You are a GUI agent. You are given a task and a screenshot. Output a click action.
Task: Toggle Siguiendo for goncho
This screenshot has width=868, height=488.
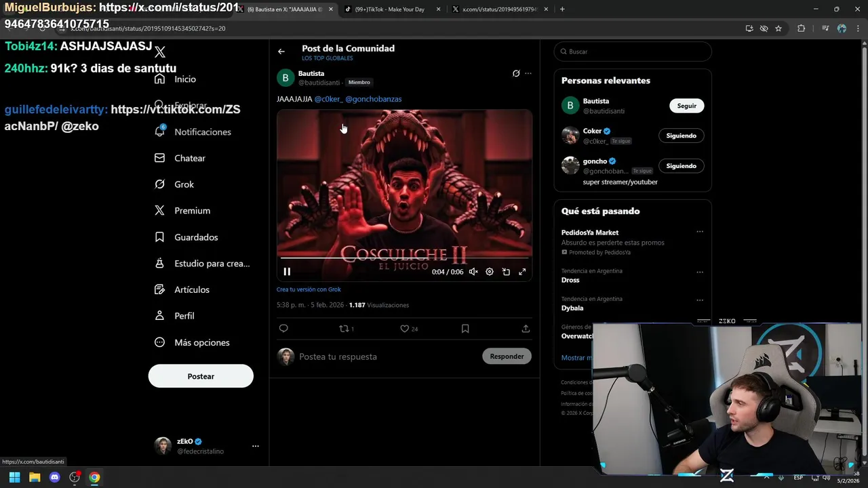pos(681,166)
